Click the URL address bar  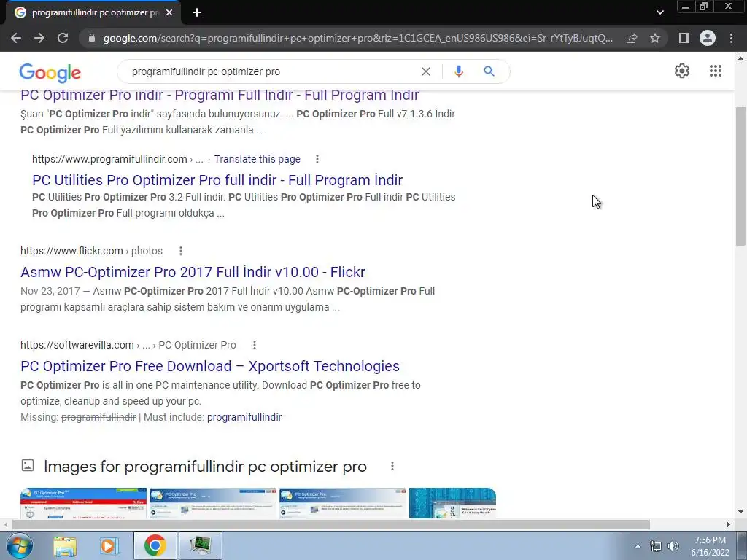(357, 38)
